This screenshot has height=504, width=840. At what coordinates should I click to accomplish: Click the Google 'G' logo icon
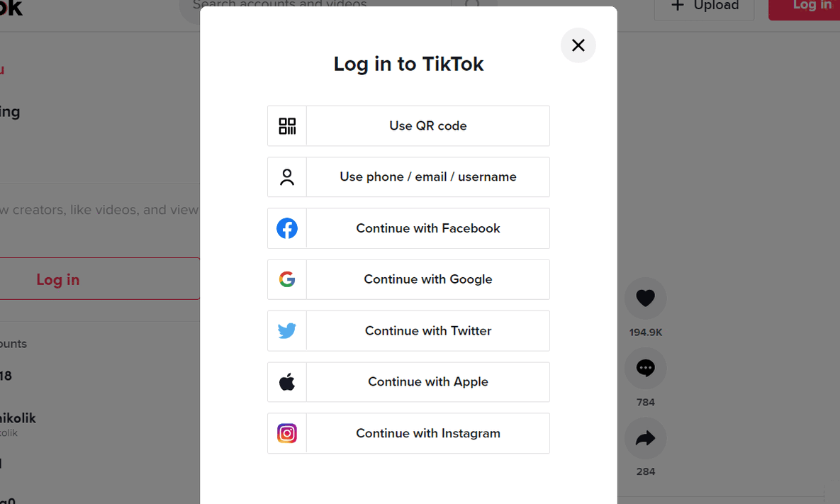(x=286, y=279)
